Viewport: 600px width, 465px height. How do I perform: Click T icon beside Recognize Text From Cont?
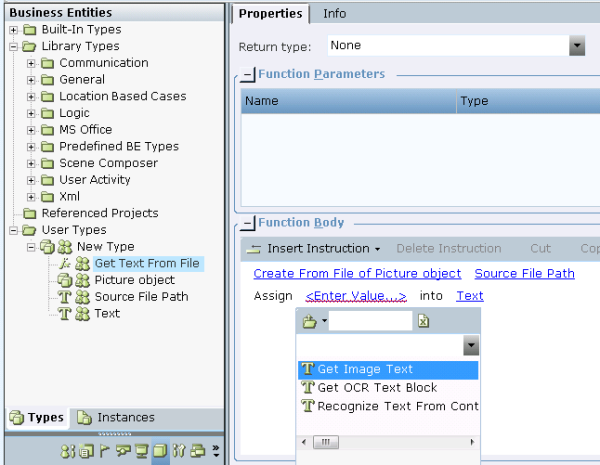(x=308, y=406)
